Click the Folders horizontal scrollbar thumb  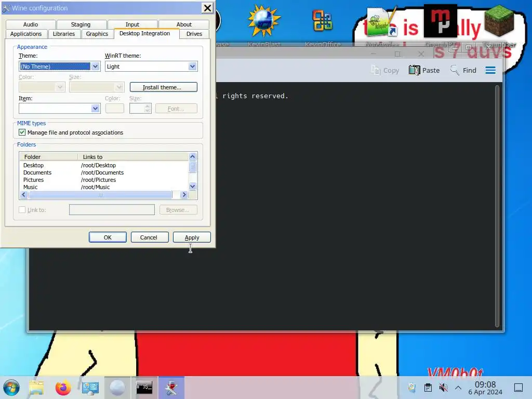[100, 195]
